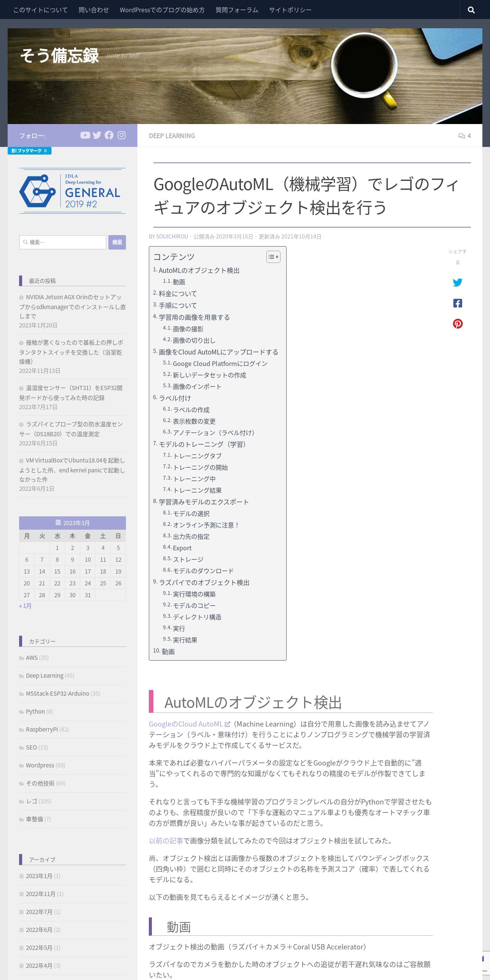
Task: Open the YouTube follow icon
Action: coord(85,135)
